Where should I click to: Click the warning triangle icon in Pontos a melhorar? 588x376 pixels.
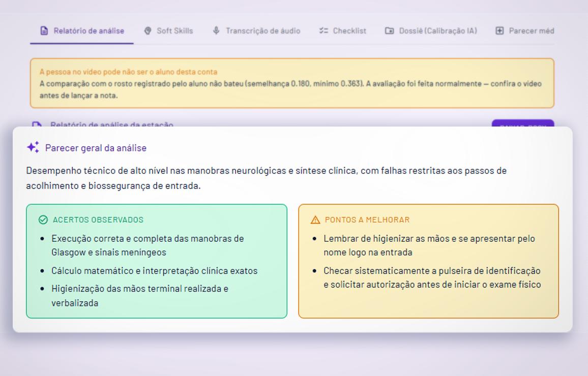[315, 220]
